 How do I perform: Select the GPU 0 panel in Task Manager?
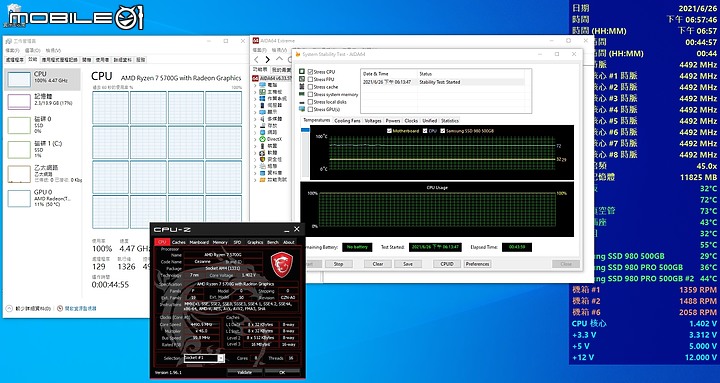[43, 198]
